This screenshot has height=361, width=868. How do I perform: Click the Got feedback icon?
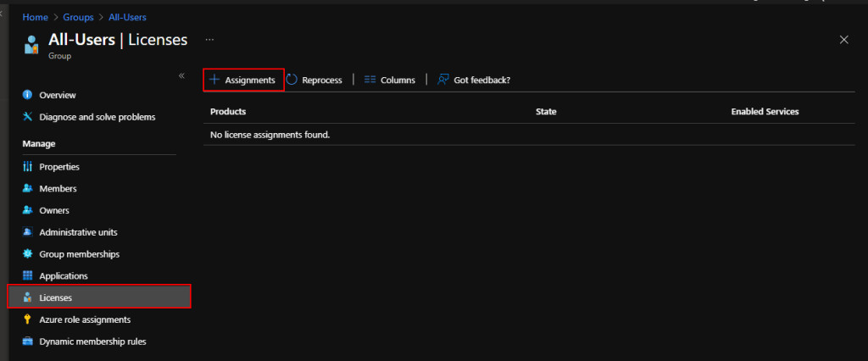[x=442, y=80]
